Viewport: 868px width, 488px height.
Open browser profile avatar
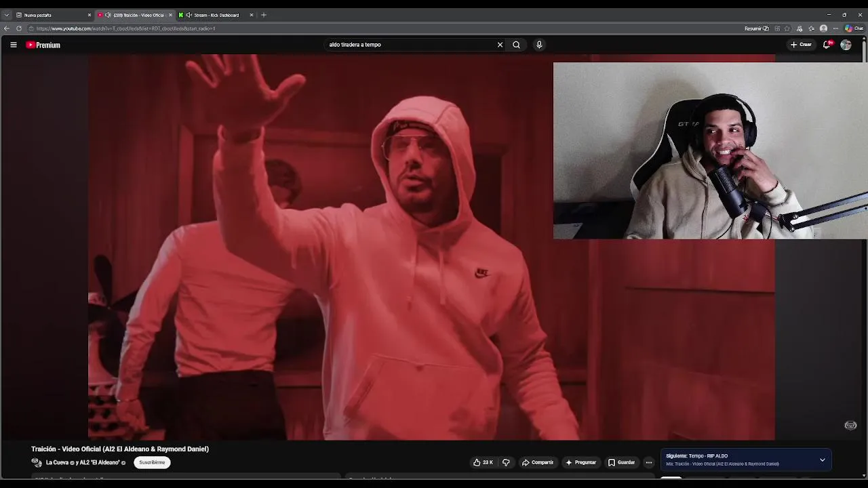(x=823, y=28)
